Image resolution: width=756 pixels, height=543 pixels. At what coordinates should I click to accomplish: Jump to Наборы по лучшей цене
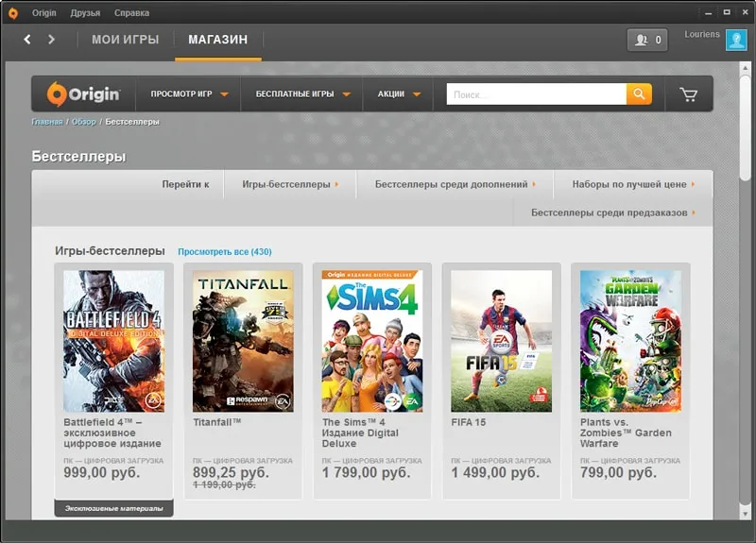point(633,184)
